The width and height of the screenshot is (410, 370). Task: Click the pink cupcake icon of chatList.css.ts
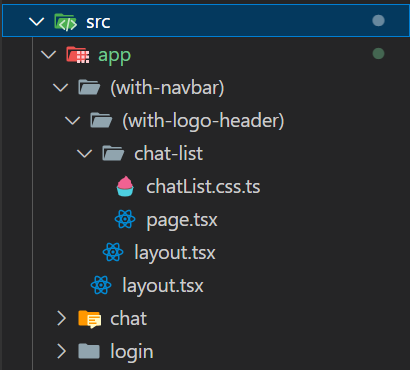pos(125,186)
